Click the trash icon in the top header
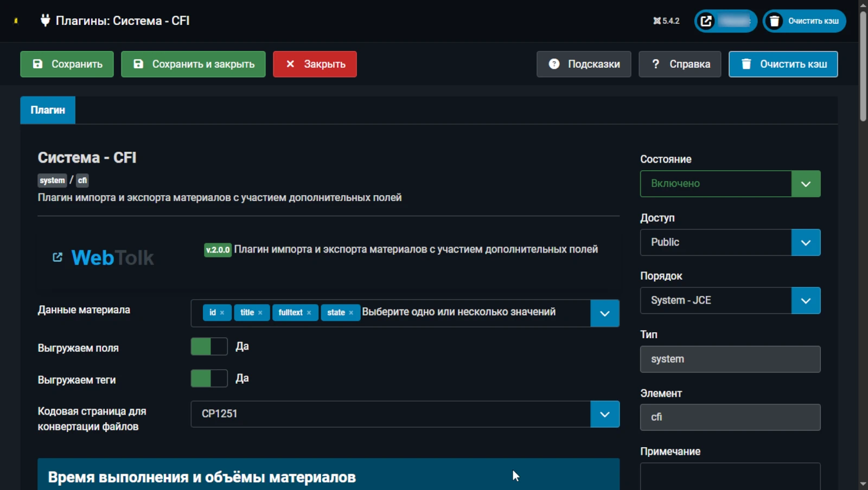This screenshot has width=868, height=490. [x=774, y=21]
